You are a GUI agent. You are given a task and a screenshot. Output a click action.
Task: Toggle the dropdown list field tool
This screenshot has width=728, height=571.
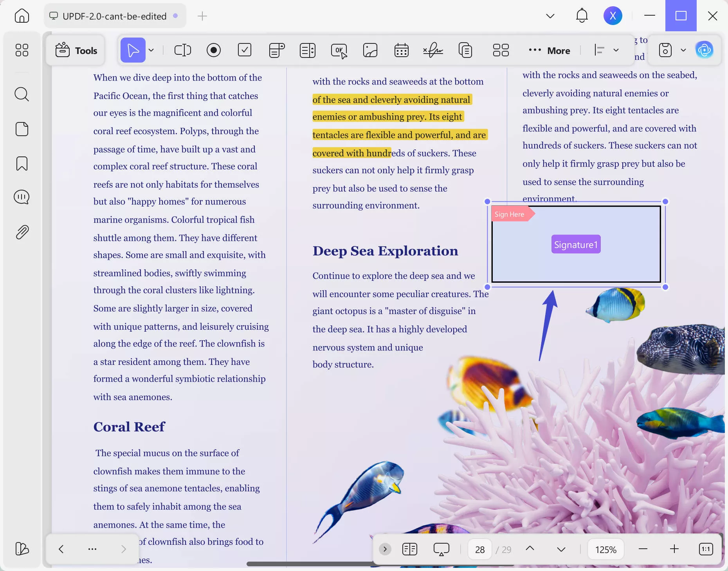[276, 50]
